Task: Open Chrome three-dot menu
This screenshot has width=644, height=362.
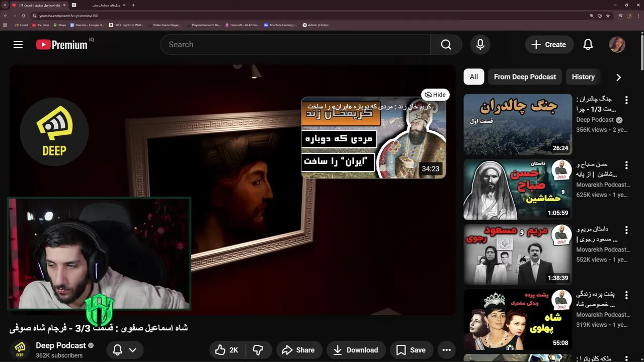Action: coord(638,16)
